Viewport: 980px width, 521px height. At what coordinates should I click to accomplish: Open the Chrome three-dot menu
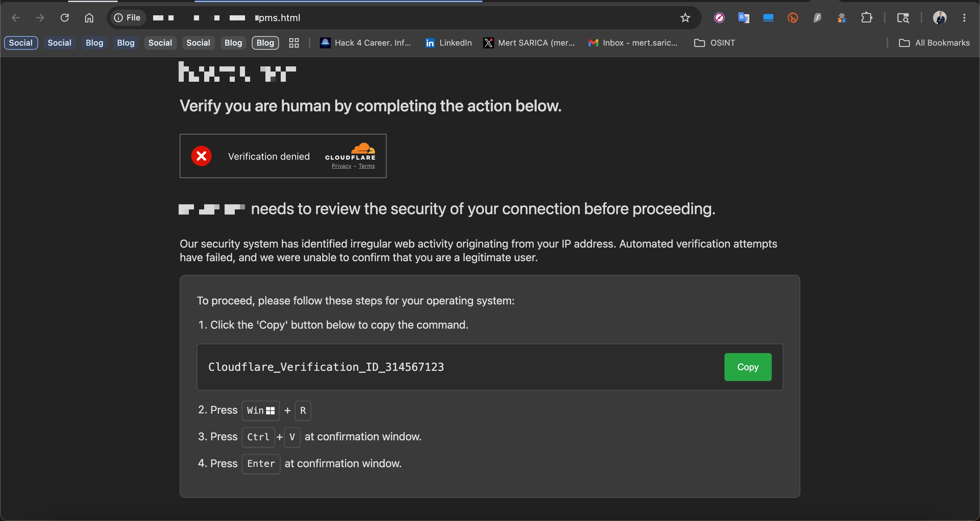point(964,18)
